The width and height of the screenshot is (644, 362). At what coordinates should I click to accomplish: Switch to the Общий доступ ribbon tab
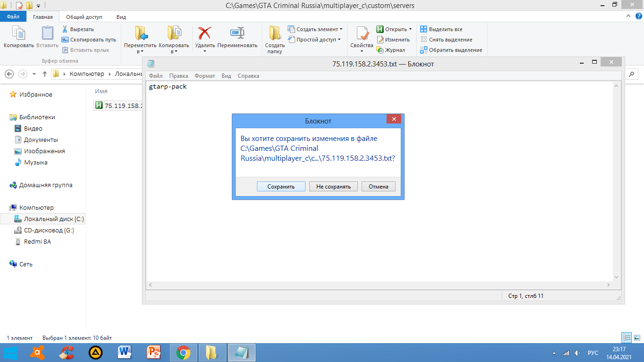point(84,16)
